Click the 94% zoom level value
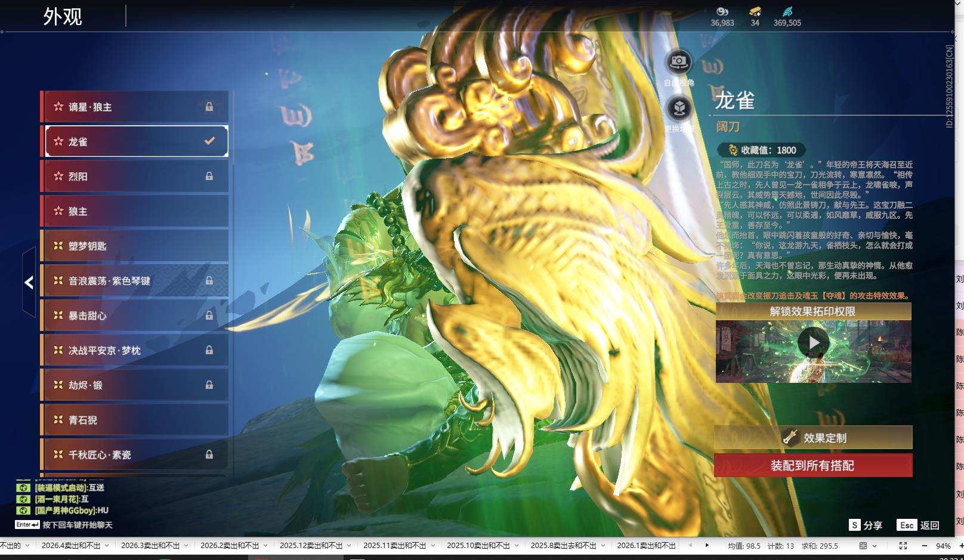 (943, 546)
